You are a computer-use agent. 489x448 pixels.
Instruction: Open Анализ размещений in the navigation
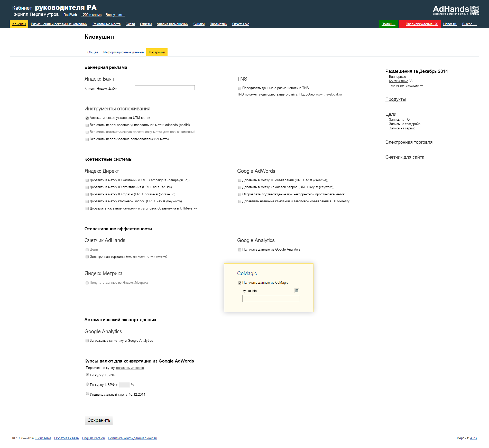coord(172,24)
